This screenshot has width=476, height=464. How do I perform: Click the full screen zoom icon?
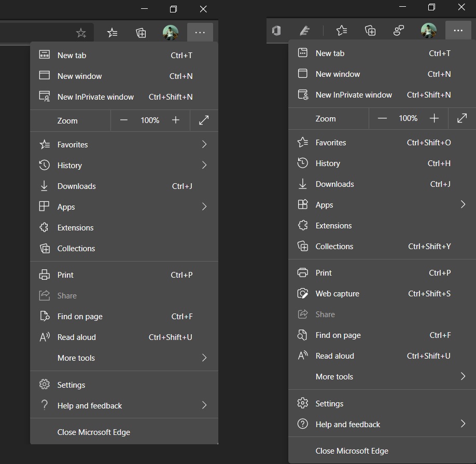point(203,120)
